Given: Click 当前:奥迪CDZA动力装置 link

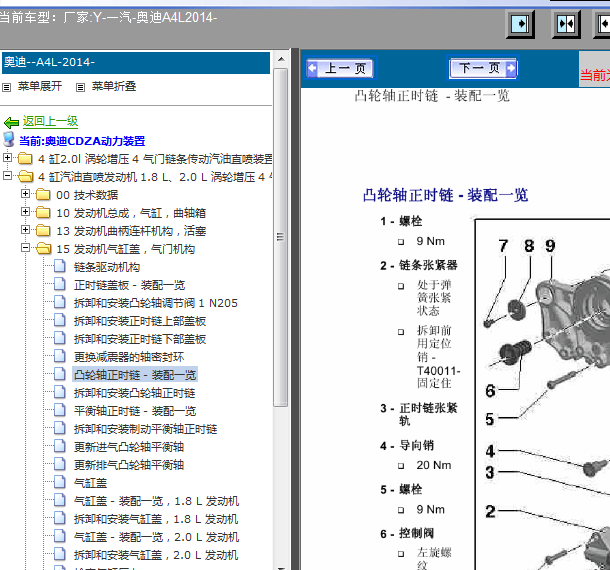Looking at the screenshot, I should click(82, 141).
